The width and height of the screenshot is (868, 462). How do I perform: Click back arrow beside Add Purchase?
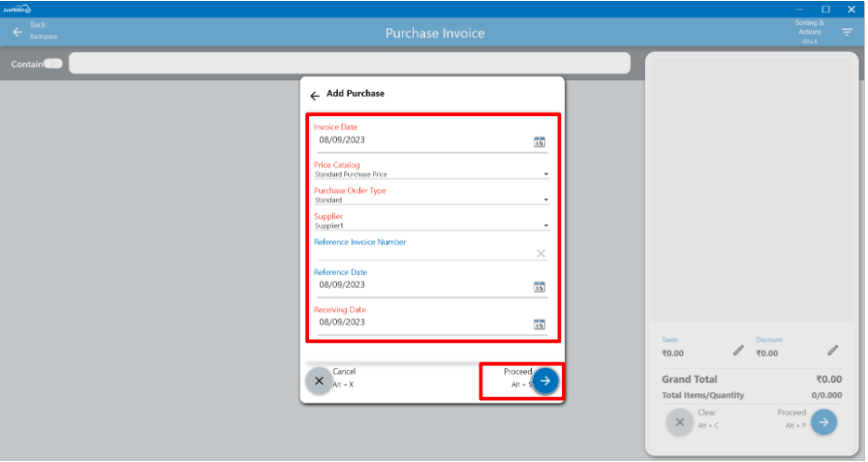tap(315, 95)
